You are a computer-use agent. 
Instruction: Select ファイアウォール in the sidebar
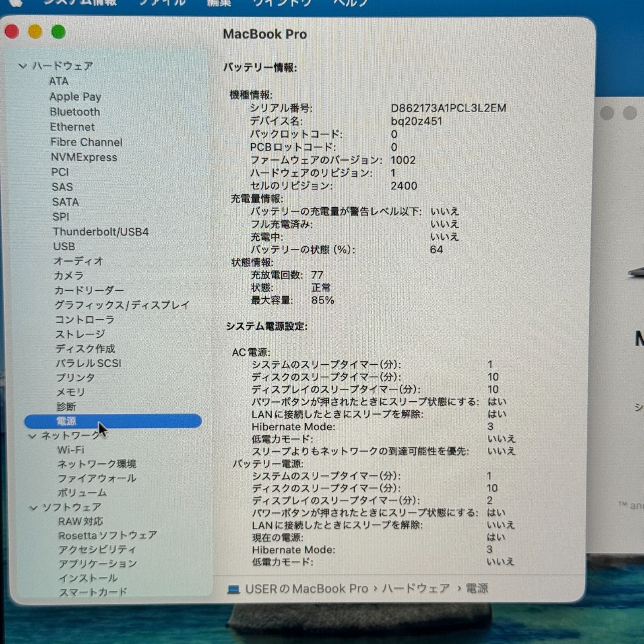tap(97, 479)
